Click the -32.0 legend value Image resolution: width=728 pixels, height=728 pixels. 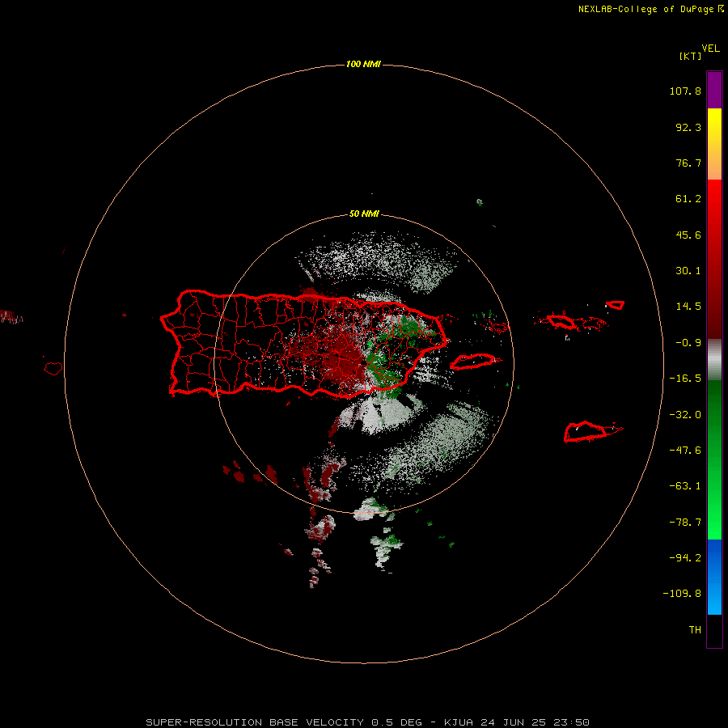[x=685, y=415]
